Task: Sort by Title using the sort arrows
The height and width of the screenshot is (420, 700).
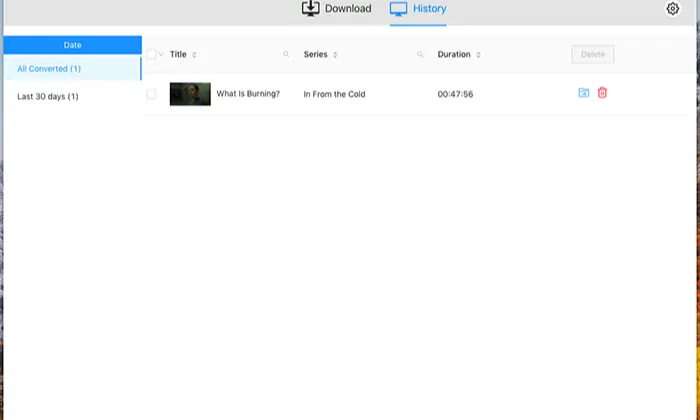Action: click(194, 55)
